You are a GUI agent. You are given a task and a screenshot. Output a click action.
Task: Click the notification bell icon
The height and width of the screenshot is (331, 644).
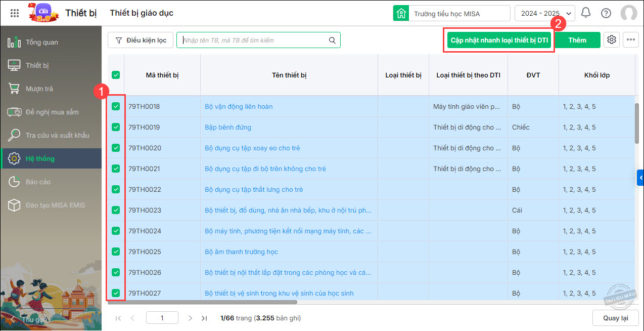pyautogui.click(x=586, y=13)
